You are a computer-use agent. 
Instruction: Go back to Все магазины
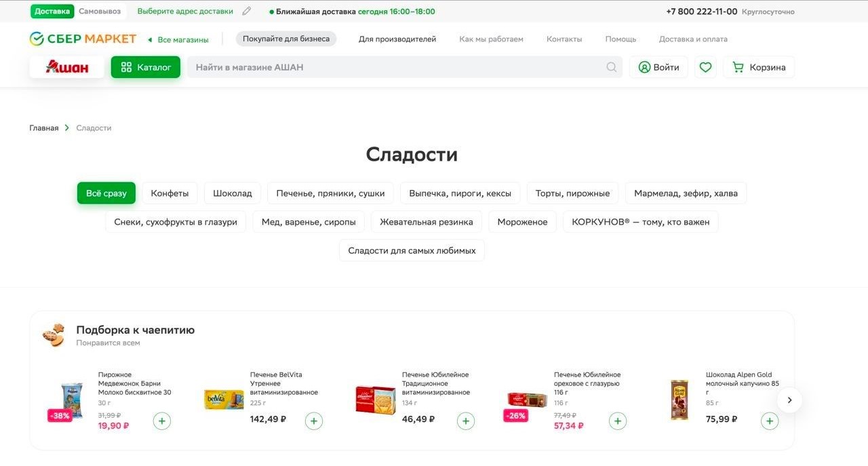(178, 40)
